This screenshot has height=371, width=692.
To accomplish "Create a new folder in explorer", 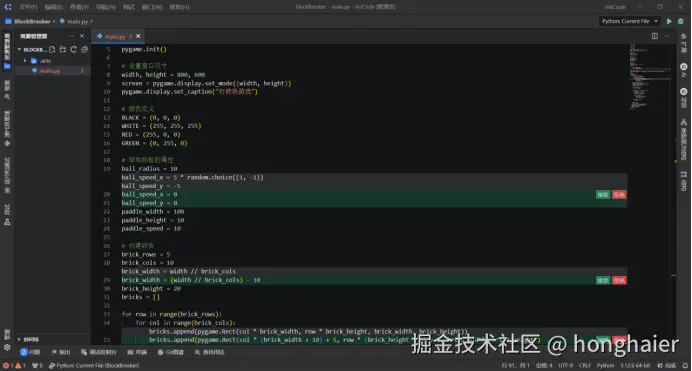I will (63, 49).
